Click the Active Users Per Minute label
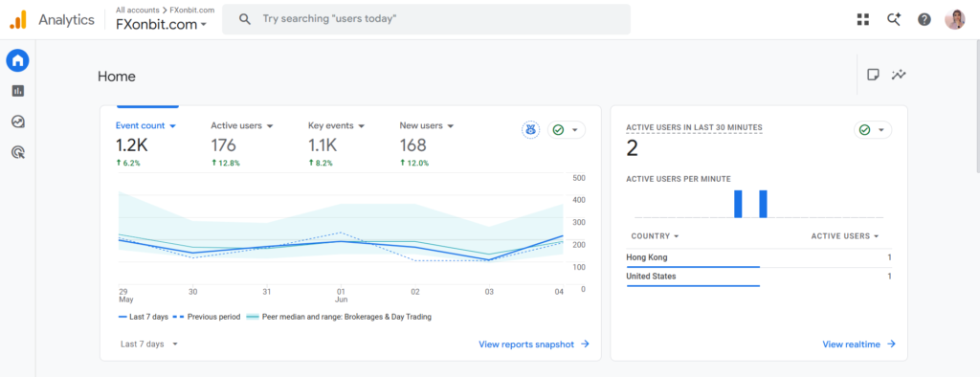Screen dimensions: 980x377 [x=679, y=179]
